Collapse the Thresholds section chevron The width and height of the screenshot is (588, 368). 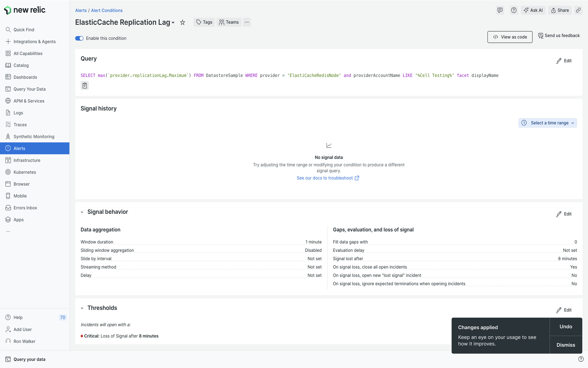[x=82, y=308]
